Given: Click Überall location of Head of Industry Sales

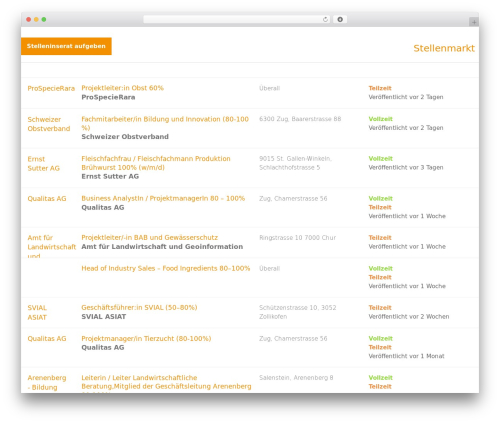Looking at the screenshot, I should point(269,268).
